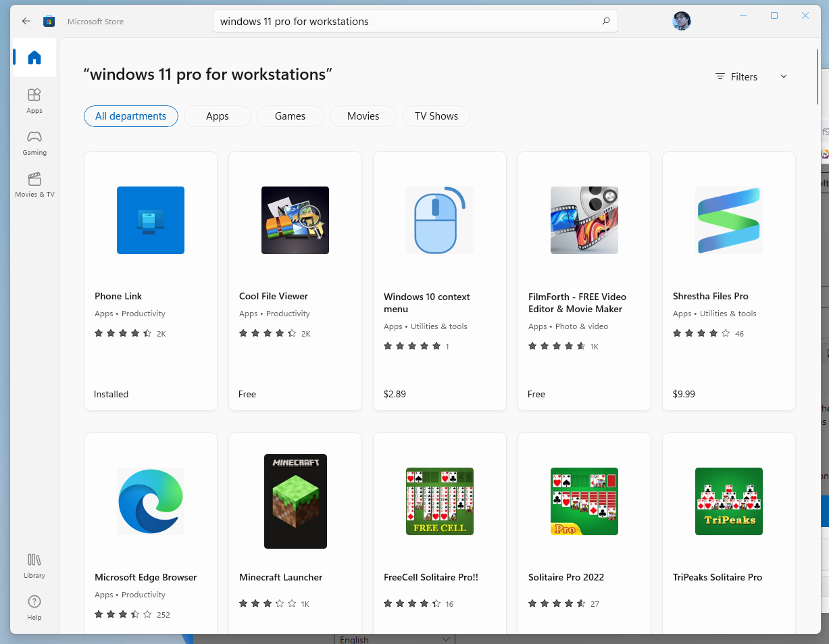Go back with the back arrow
829x644 pixels.
coord(26,21)
